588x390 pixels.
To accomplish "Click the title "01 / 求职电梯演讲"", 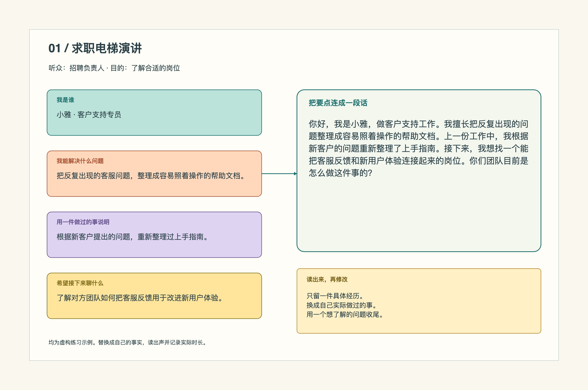I will click(95, 48).
